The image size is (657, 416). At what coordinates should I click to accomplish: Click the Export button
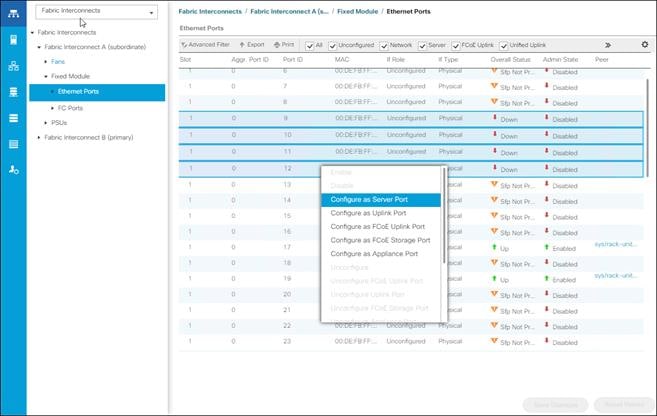point(252,44)
